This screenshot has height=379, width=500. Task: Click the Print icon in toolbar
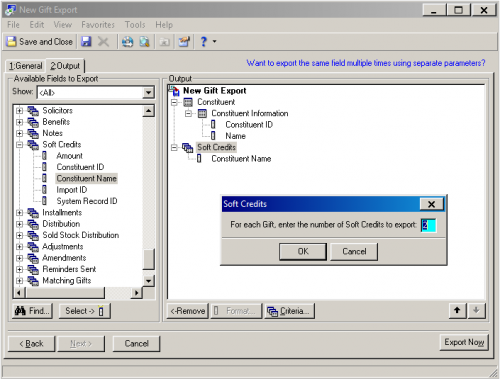click(x=127, y=42)
